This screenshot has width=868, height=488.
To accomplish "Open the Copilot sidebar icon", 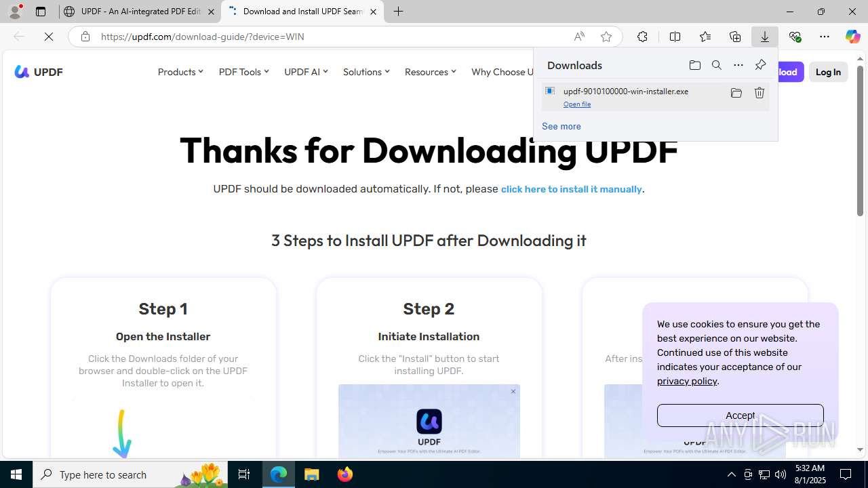I will point(852,37).
